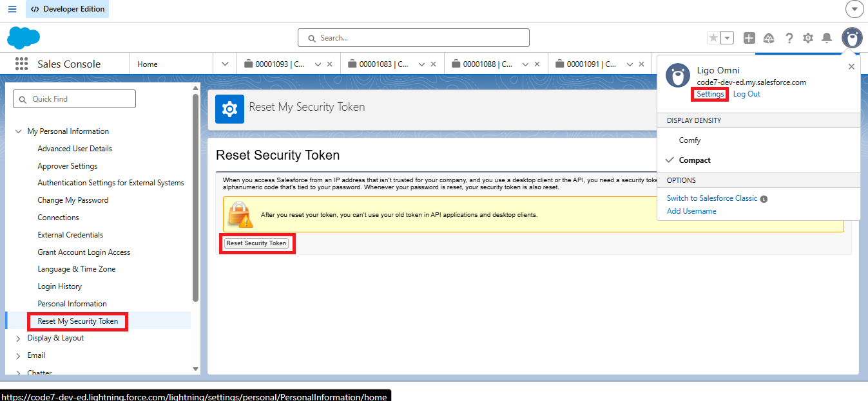Click Switch to Salesforce Classic
The image size is (868, 401).
712,198
